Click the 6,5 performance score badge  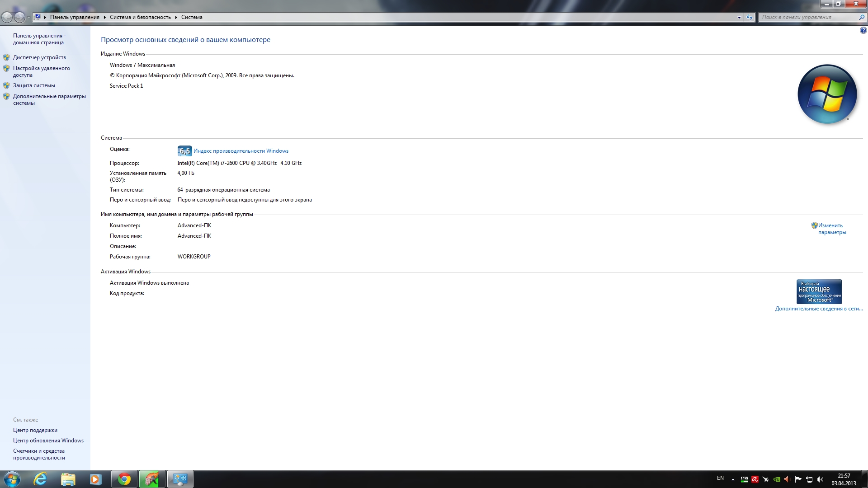coord(184,151)
